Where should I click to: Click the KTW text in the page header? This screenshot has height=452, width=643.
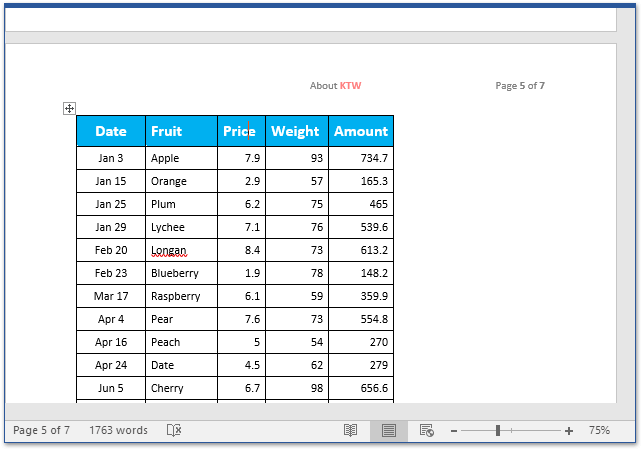tap(350, 86)
